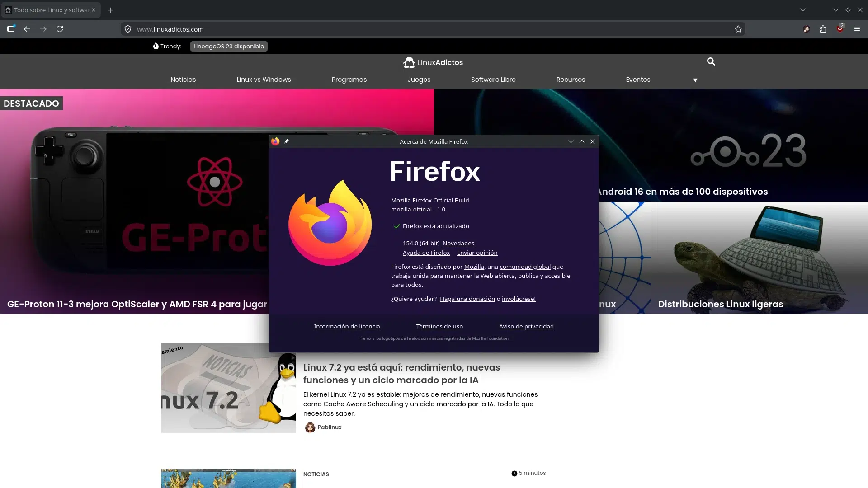Click the Firefox icon in About dialog titlebar
The height and width of the screenshot is (488, 868).
(x=275, y=141)
